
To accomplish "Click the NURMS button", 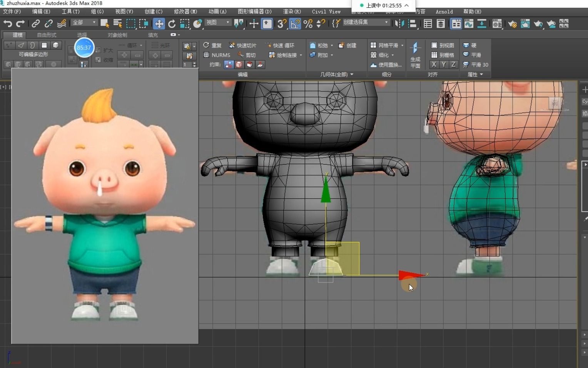I will pyautogui.click(x=217, y=55).
